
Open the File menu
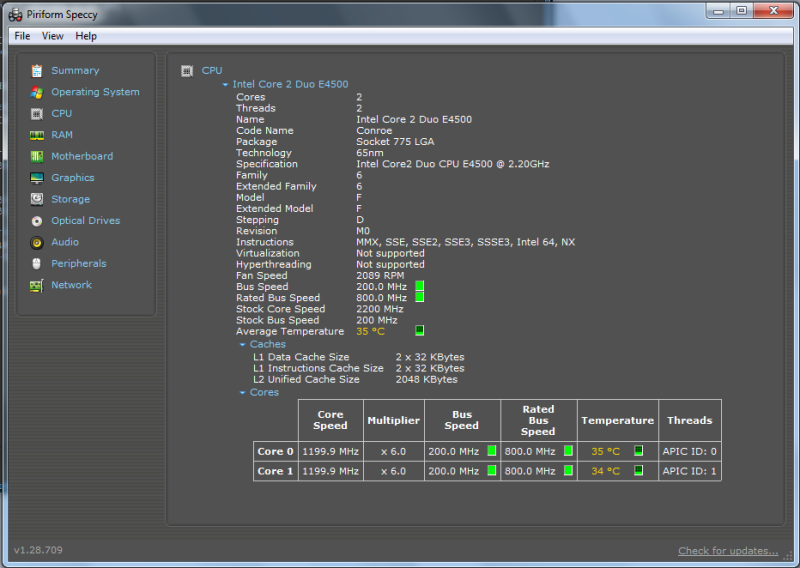pyautogui.click(x=22, y=36)
